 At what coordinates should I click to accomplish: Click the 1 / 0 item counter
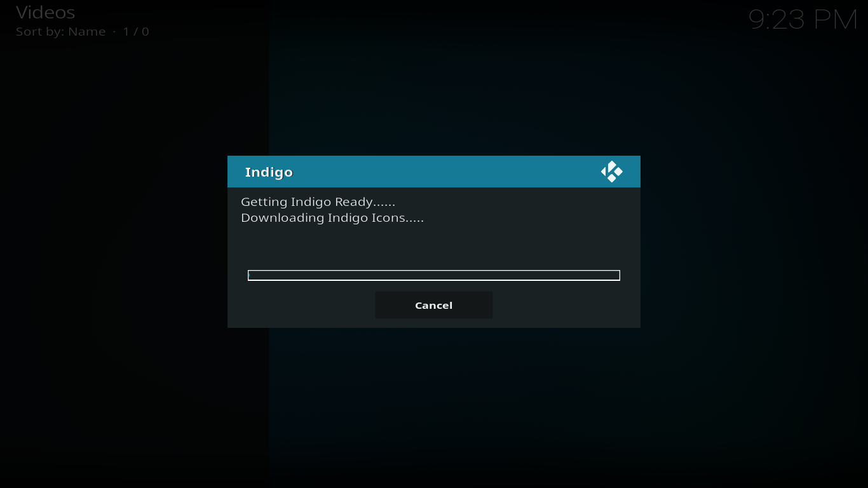(x=136, y=32)
